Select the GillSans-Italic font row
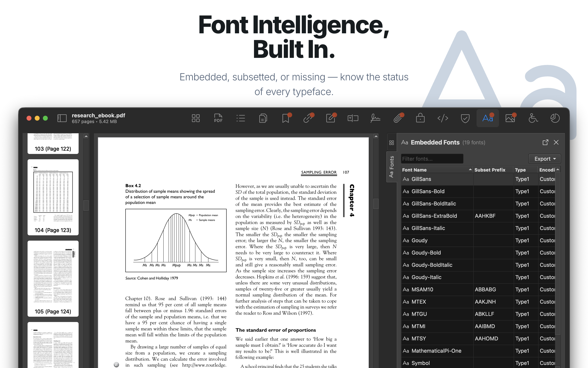The width and height of the screenshot is (588, 368). pyautogui.click(x=478, y=228)
